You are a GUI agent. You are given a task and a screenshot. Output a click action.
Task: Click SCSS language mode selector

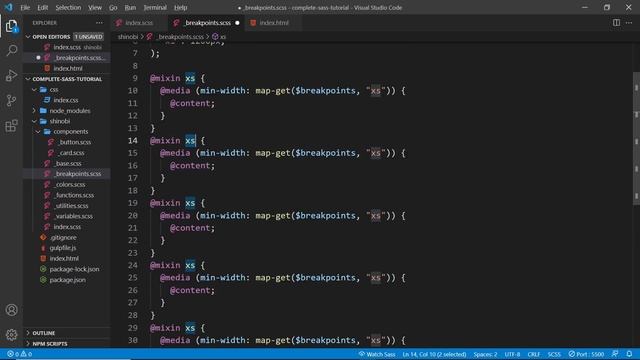(x=554, y=354)
